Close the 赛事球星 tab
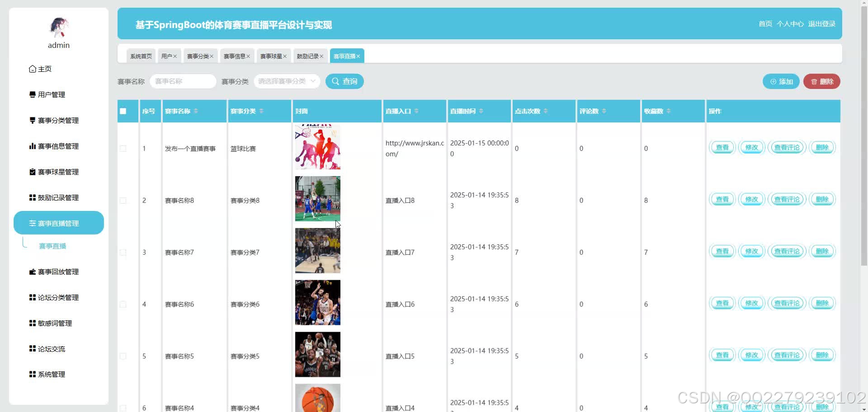The image size is (868, 412). click(285, 56)
